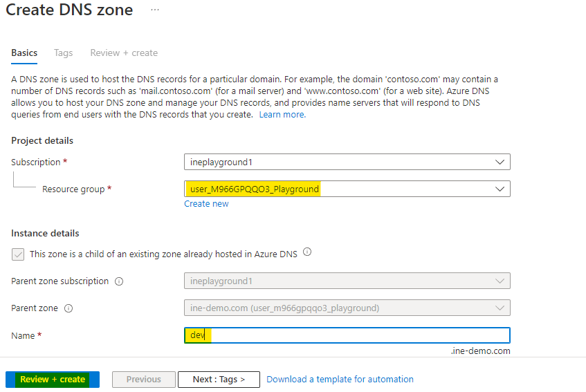Screen dimensions: 586x392
Task: Click the Create DNS zone page title
Action: coord(69,10)
